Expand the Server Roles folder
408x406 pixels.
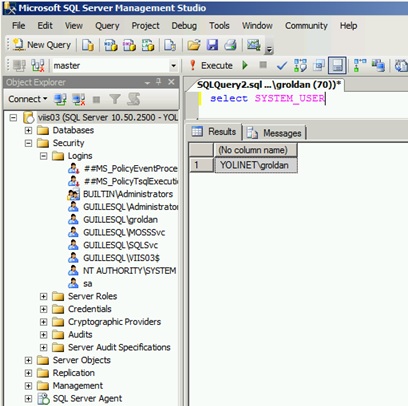[x=44, y=296]
